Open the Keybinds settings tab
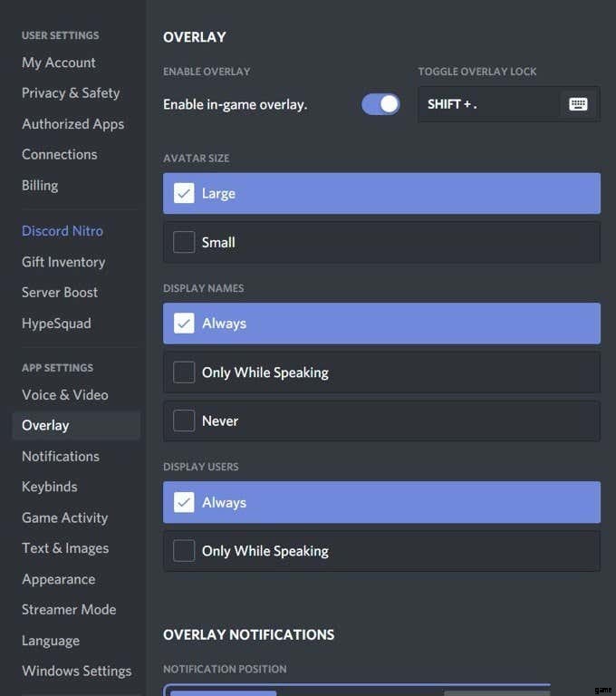Screen dimensions: 616x696 pos(50,487)
